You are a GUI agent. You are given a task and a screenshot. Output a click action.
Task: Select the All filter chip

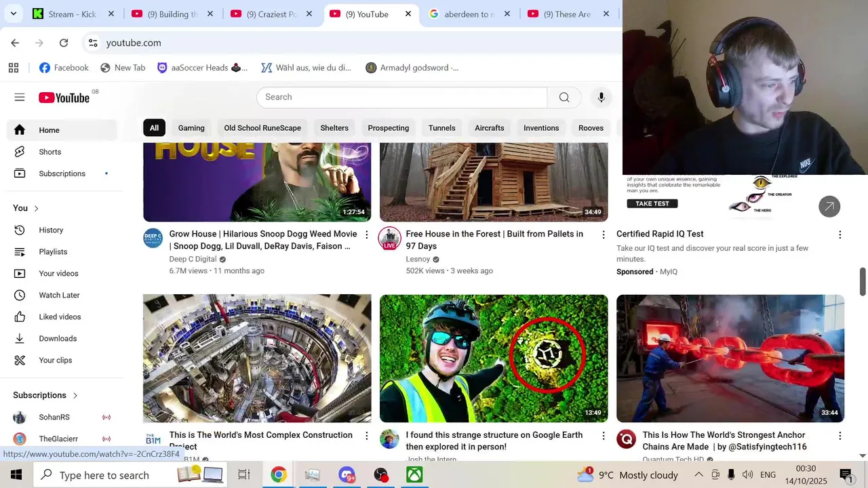pyautogui.click(x=154, y=128)
